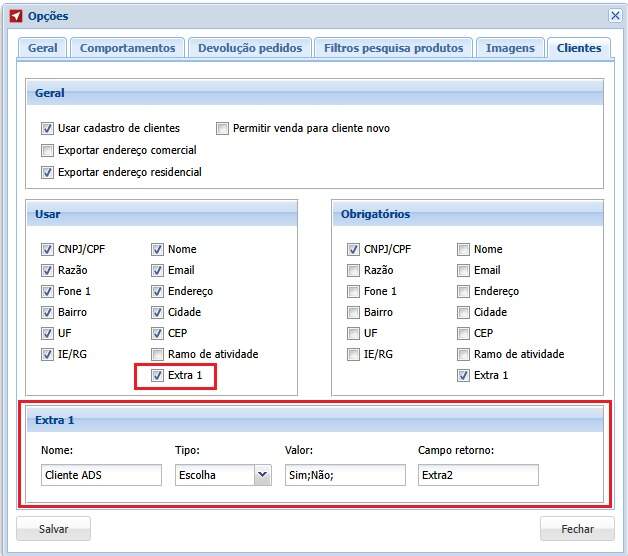Check Ramo de atividade under Usar
Image resolution: width=628 pixels, height=556 pixels.
pyautogui.click(x=157, y=355)
